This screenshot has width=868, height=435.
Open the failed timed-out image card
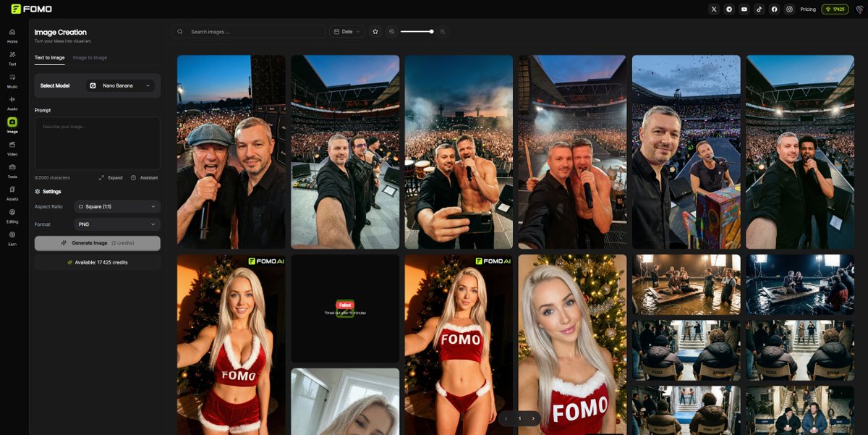345,308
